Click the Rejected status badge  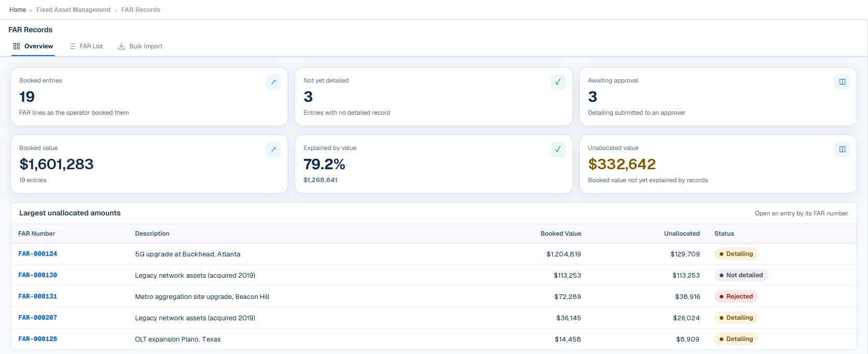(x=736, y=296)
